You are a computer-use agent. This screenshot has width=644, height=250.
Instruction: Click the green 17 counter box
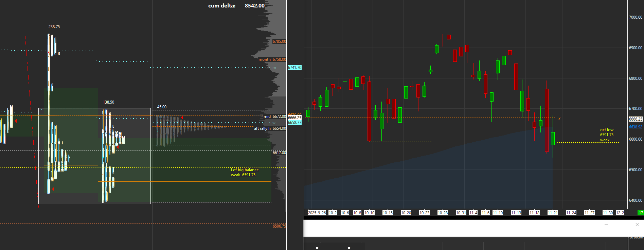click(x=641, y=213)
